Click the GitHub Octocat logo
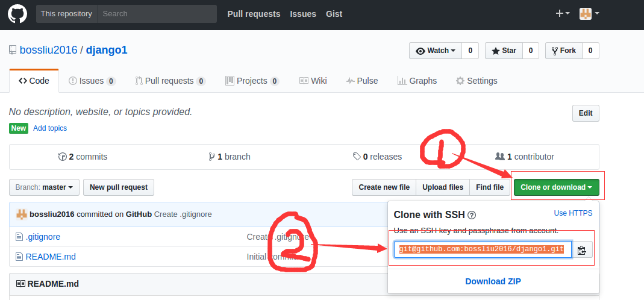This screenshot has height=300, width=644. point(17,14)
